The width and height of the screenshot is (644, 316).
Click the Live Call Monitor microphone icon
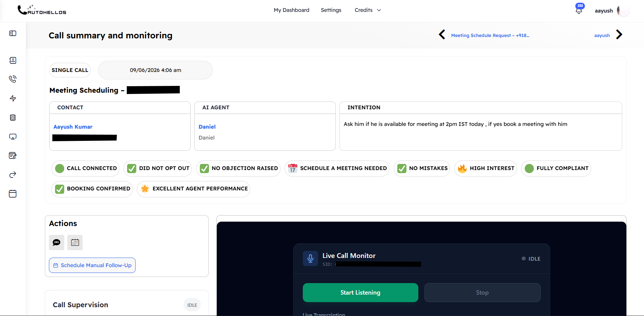point(310,259)
